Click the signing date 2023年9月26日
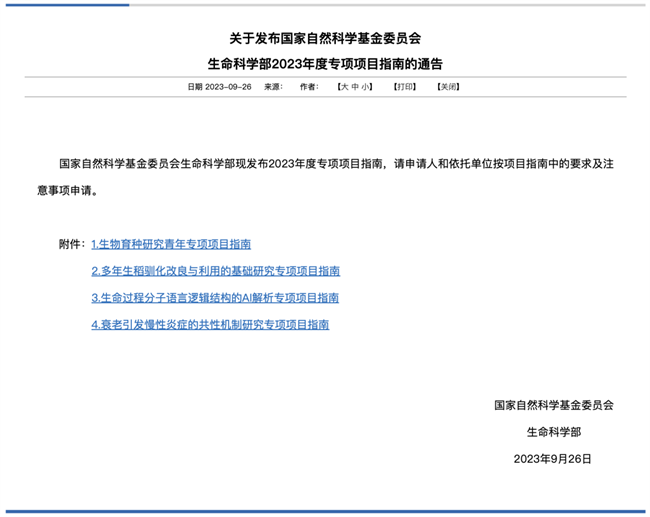 [553, 459]
